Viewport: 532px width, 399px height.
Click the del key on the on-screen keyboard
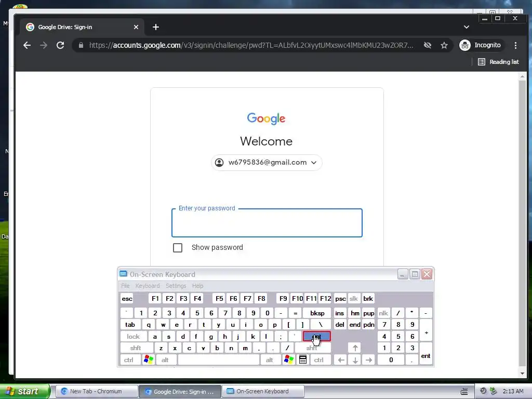(x=340, y=325)
